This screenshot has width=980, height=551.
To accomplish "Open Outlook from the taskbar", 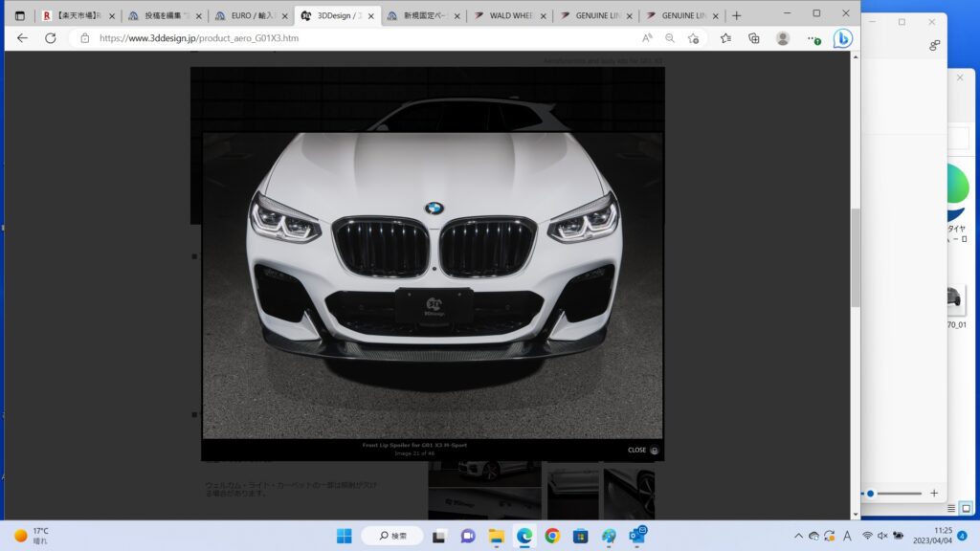I will click(637, 535).
